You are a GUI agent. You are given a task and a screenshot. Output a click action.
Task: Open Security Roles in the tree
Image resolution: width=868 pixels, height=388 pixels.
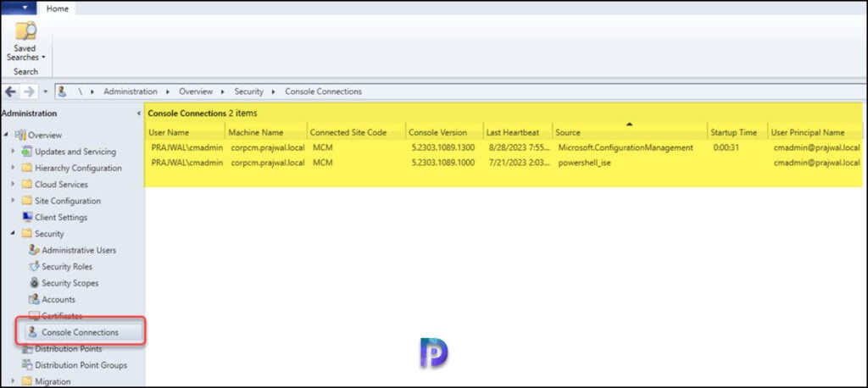[x=67, y=267]
